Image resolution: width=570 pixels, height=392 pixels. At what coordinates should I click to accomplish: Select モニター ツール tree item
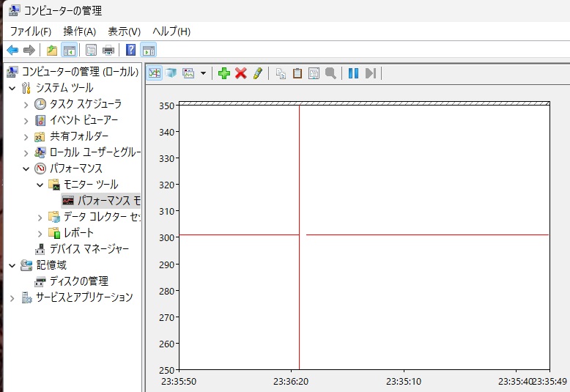pyautogui.click(x=91, y=185)
